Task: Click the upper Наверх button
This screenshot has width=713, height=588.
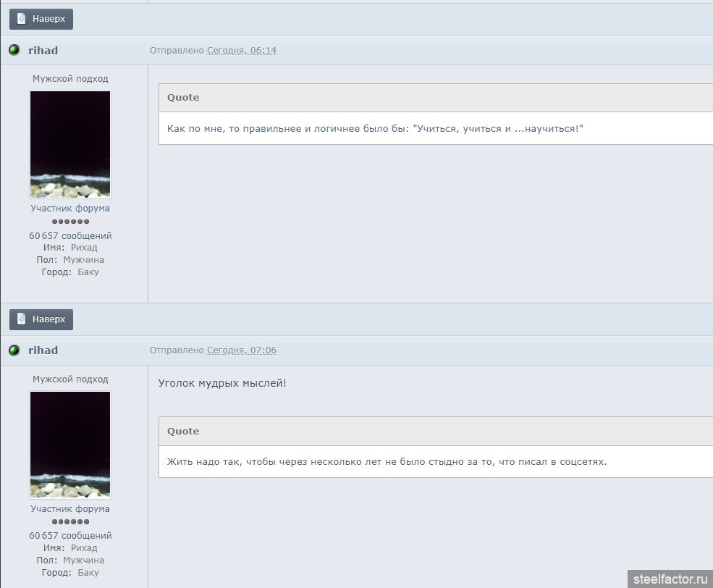Action: 41,19
